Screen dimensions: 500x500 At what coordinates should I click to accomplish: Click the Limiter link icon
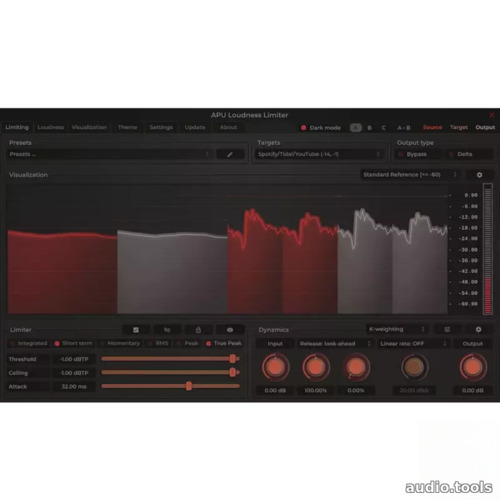(167, 330)
